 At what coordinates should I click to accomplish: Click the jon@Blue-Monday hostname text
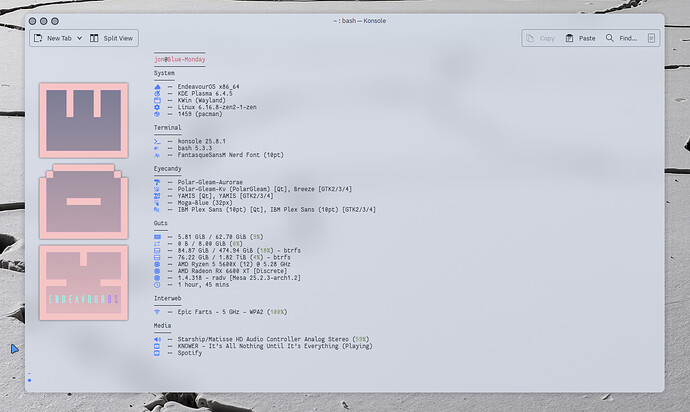coord(180,59)
